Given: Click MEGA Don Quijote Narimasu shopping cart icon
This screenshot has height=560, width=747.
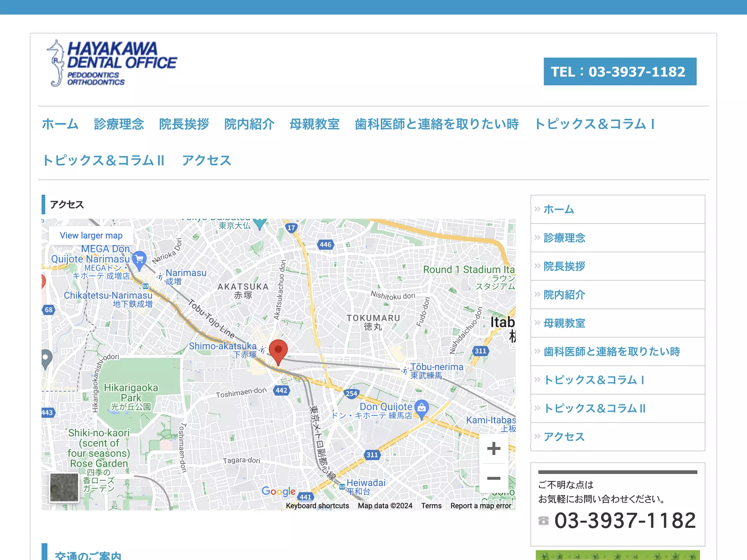Looking at the screenshot, I should click(139, 260).
